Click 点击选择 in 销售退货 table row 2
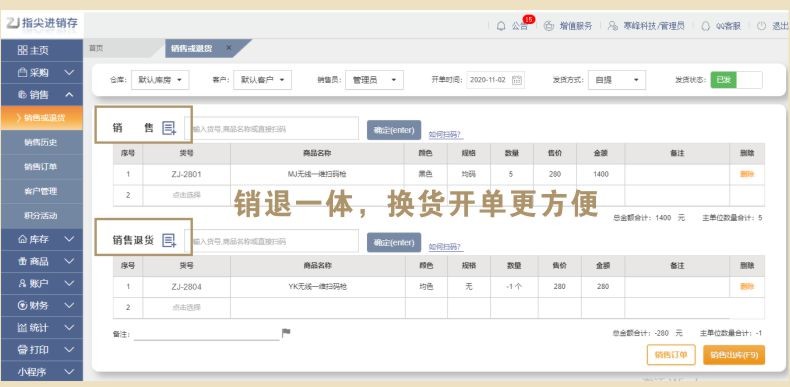 (186, 307)
